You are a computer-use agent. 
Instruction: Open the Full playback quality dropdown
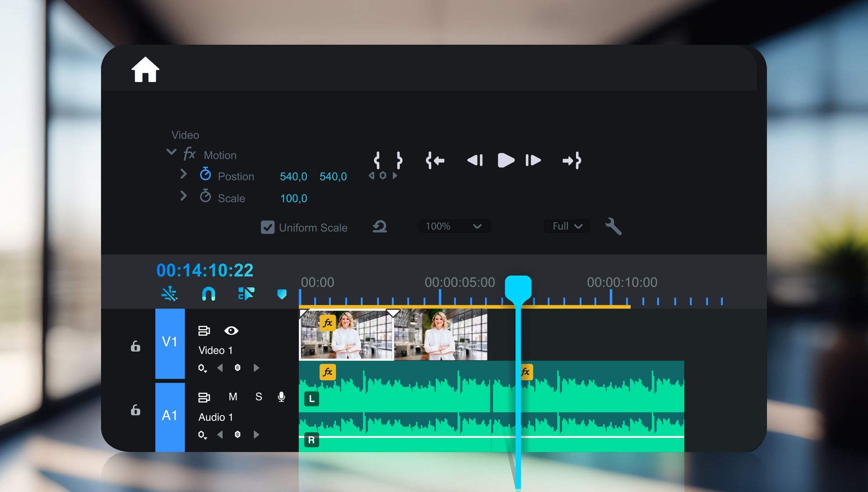pyautogui.click(x=566, y=226)
